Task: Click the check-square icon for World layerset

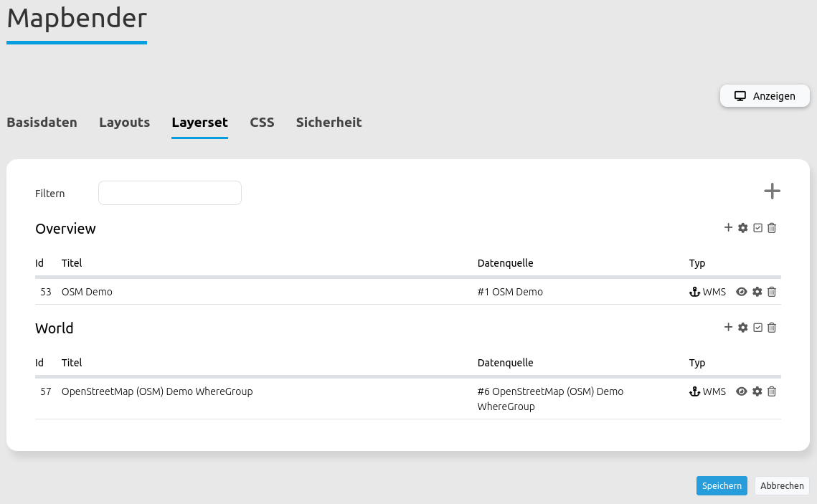Action: (x=757, y=328)
